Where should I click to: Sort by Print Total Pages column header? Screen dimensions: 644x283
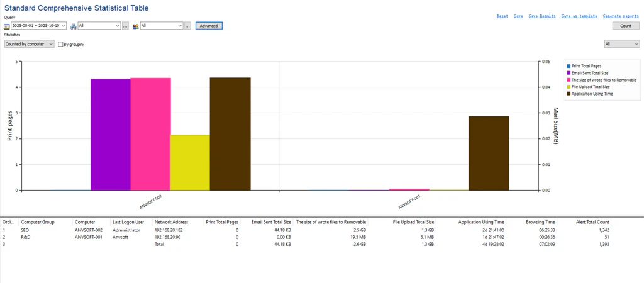(x=222, y=222)
